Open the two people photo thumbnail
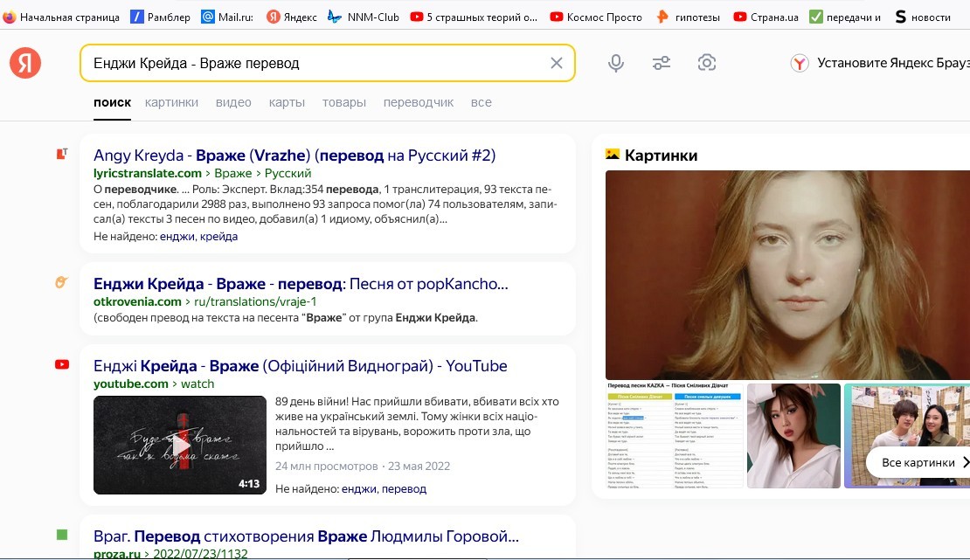The width and height of the screenshot is (970, 560). [x=907, y=436]
